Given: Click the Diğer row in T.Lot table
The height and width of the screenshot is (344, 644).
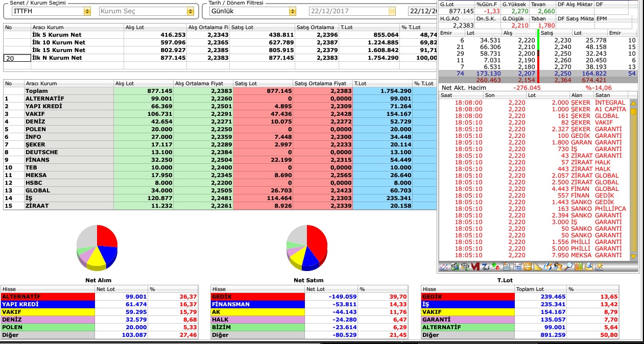Looking at the screenshot, I should click(520, 335).
